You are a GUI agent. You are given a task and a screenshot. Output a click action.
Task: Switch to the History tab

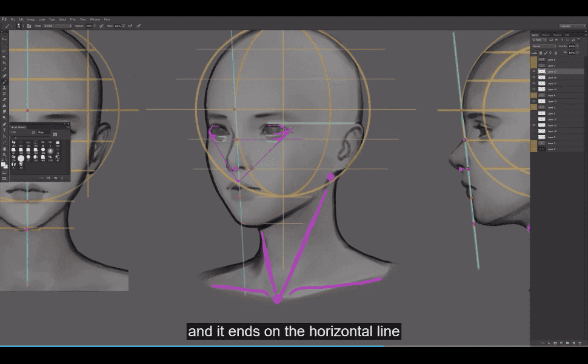546,35
